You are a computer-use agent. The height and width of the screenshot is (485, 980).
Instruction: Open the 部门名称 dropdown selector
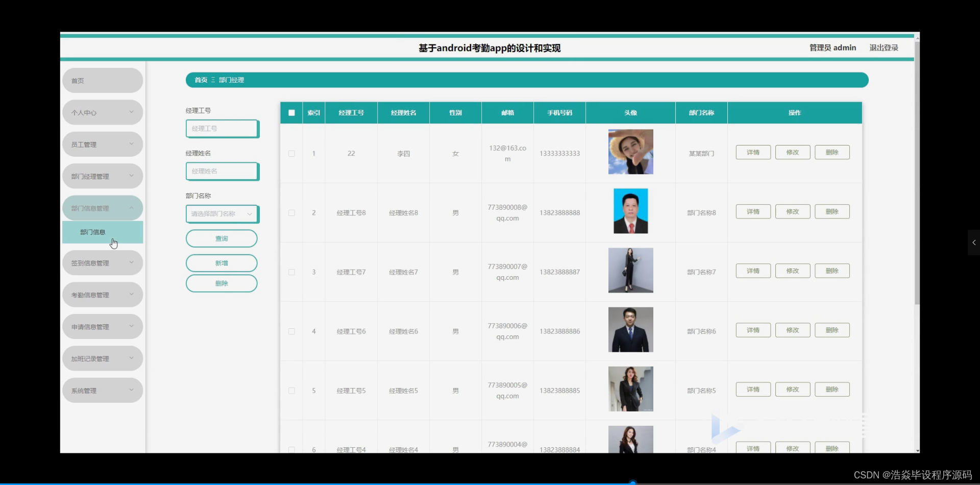coord(222,214)
